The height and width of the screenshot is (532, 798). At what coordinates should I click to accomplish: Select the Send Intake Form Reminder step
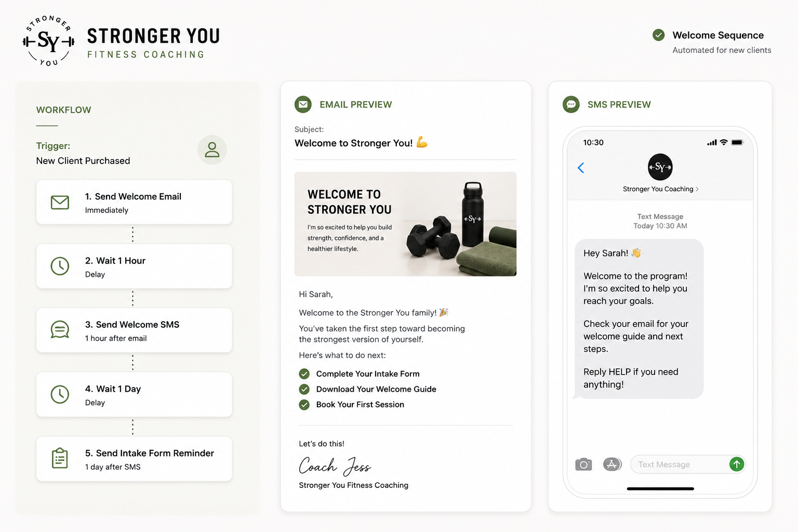tap(134, 459)
